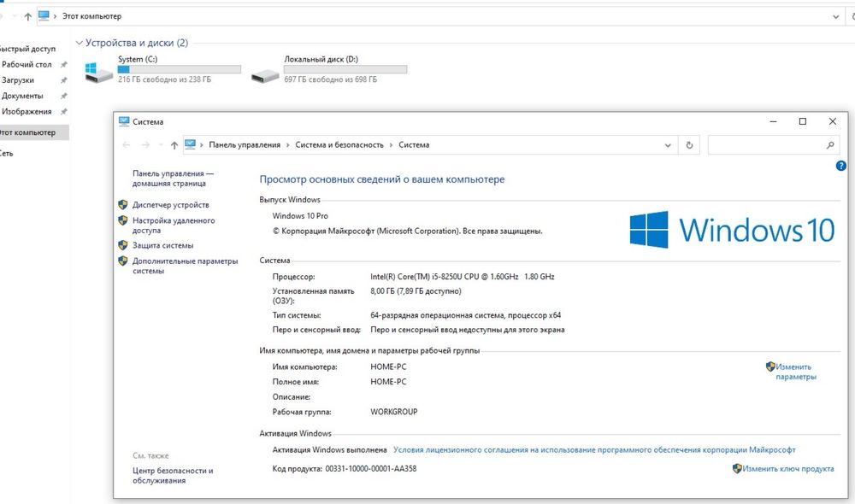Click the blue help question mark icon
The image size is (855, 504).
coord(840,166)
